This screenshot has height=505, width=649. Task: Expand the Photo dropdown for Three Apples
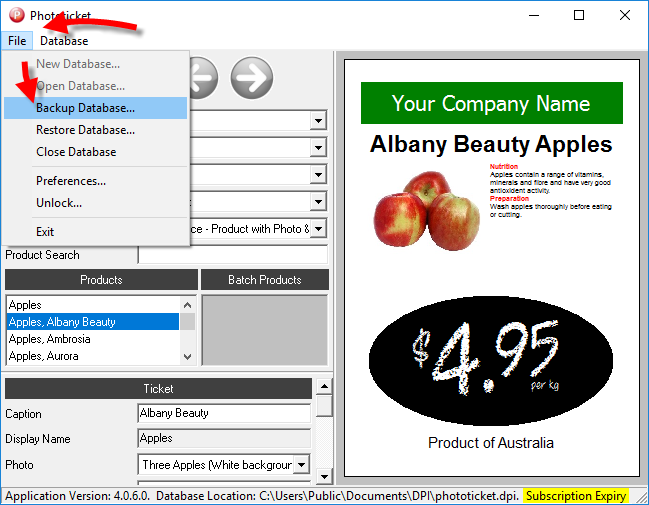point(299,465)
